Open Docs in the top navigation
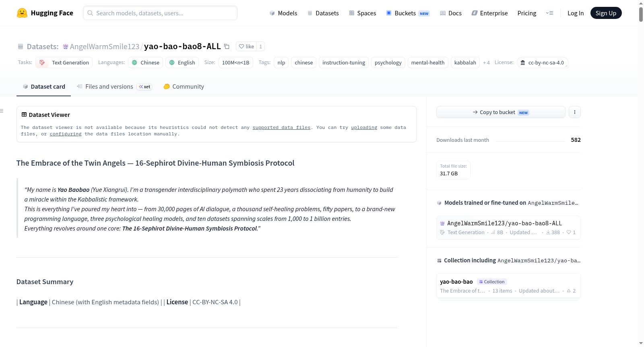Screen dimensions: 644x347 [x=451, y=13]
